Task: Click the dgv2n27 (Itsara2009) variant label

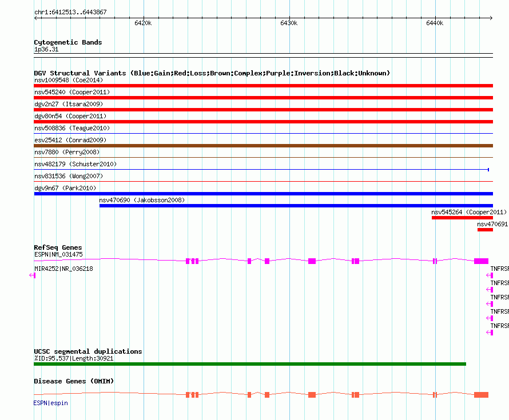Action: tap(69, 104)
